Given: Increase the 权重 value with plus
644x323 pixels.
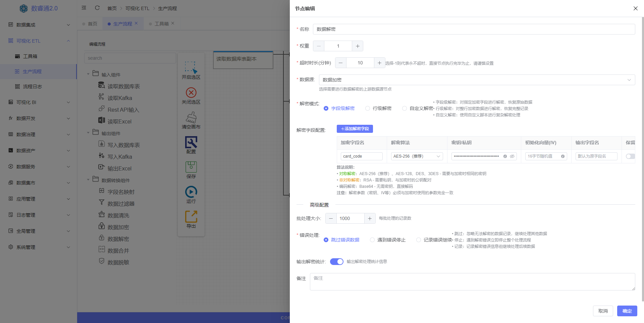Looking at the screenshot, I should point(358,46).
